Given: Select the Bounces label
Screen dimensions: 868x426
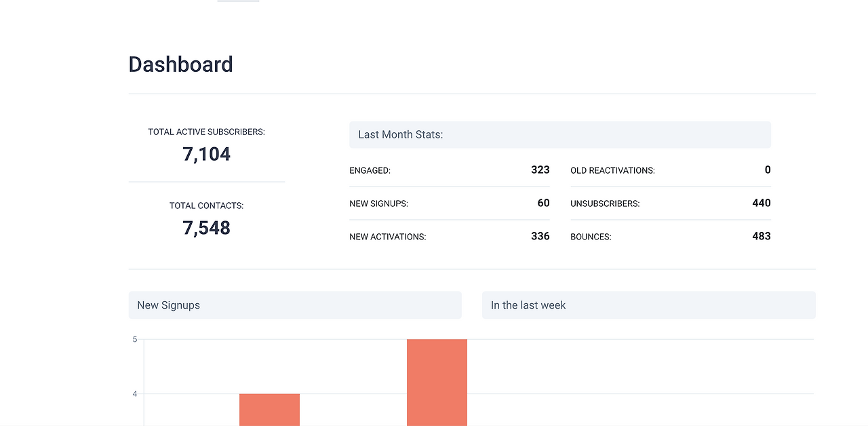Looking at the screenshot, I should [591, 237].
